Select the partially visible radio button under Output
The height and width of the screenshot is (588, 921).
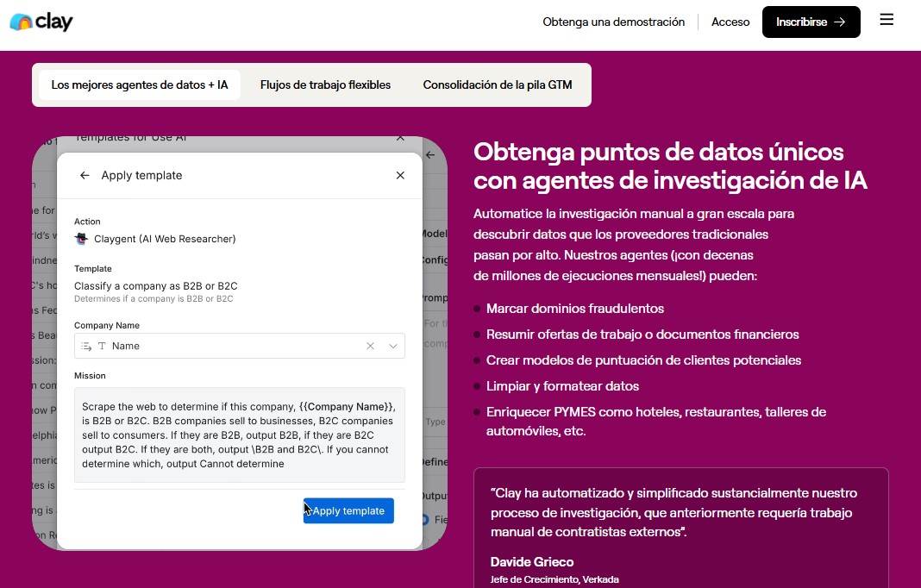coord(424,520)
